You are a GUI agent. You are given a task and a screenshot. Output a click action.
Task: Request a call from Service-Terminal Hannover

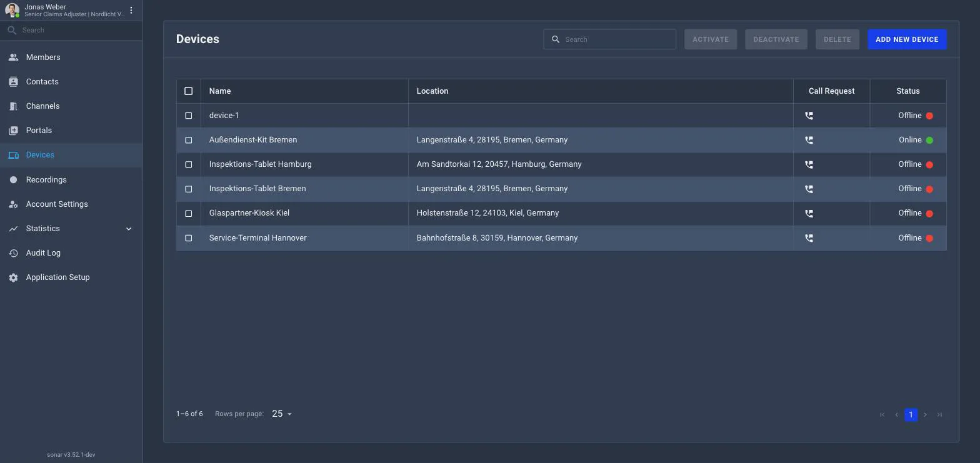[809, 238]
